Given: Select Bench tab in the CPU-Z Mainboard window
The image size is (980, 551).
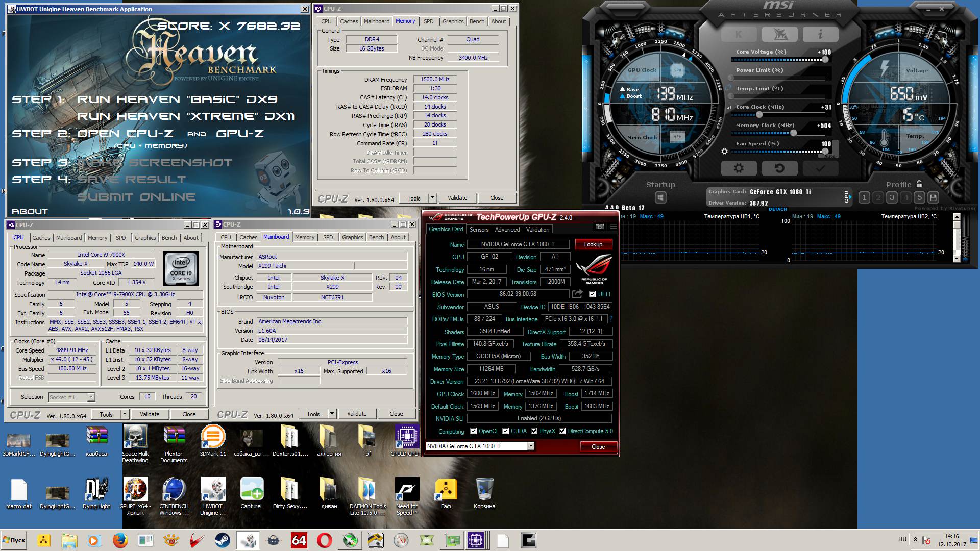Looking at the screenshot, I should coord(376,237).
